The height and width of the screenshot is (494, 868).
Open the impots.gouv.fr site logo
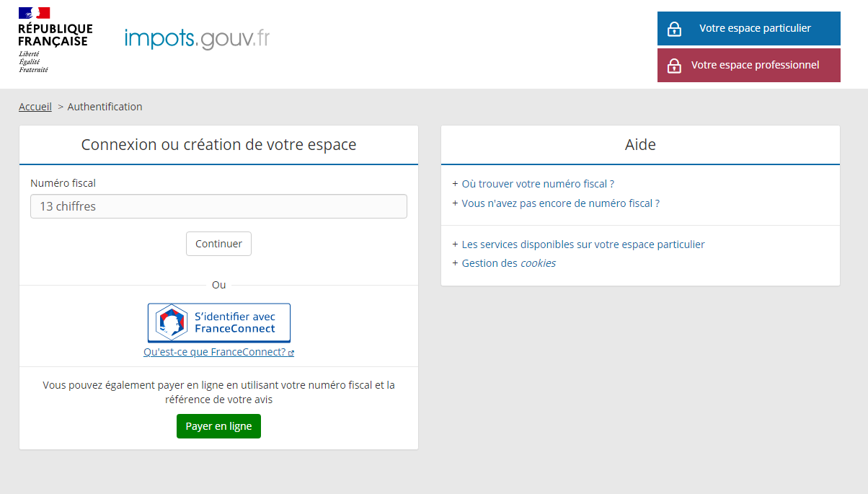pyautogui.click(x=197, y=38)
